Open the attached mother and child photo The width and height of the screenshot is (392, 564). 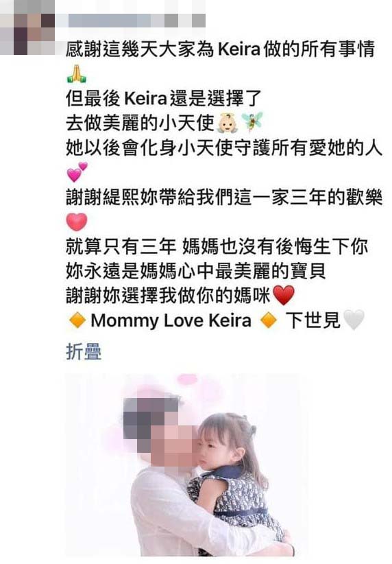tap(186, 465)
